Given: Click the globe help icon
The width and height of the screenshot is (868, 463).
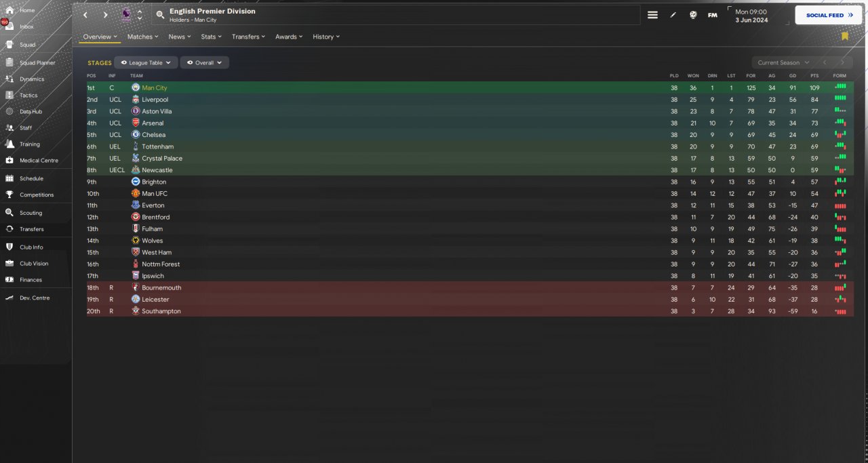Looking at the screenshot, I should tap(692, 15).
